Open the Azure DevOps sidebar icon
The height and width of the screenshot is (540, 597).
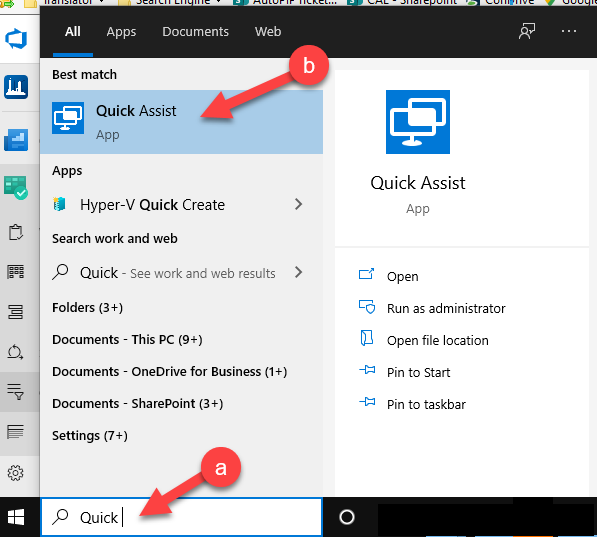click(x=16, y=39)
